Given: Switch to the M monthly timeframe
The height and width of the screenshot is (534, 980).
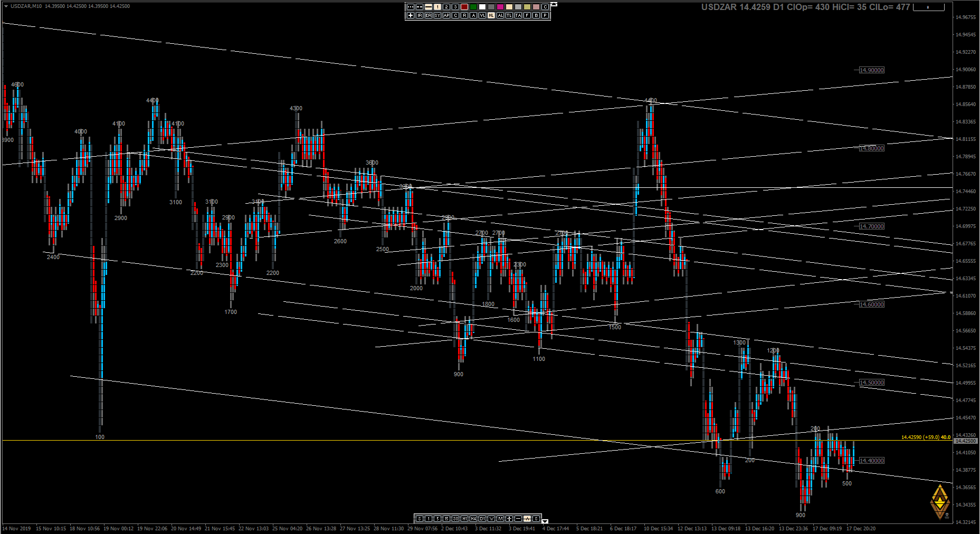Looking at the screenshot, I should (x=500, y=519).
